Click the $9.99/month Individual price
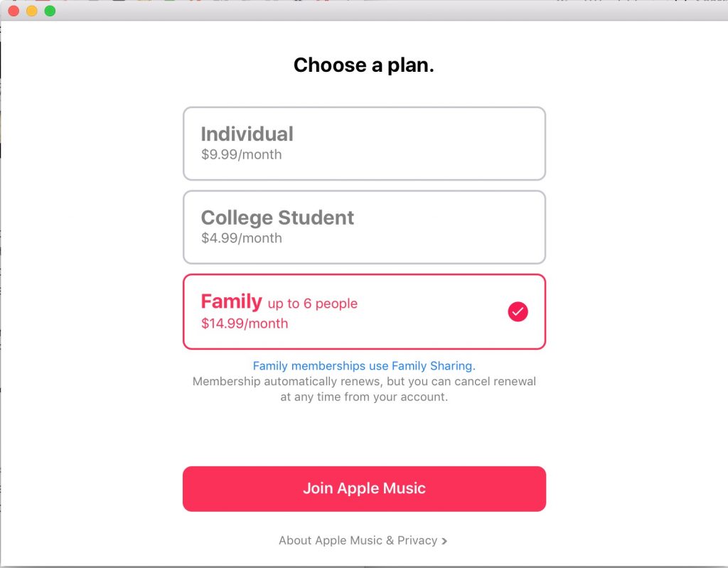728x568 pixels. coord(242,155)
